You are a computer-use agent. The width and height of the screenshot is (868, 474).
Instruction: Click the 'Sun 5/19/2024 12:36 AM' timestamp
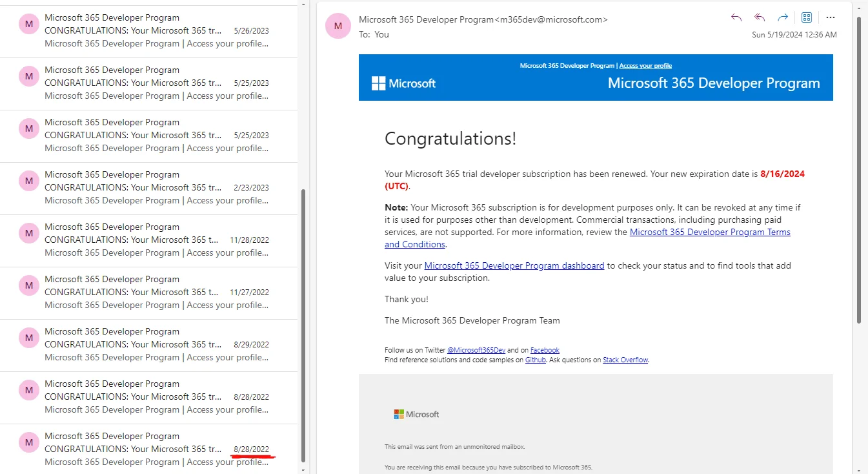[794, 35]
